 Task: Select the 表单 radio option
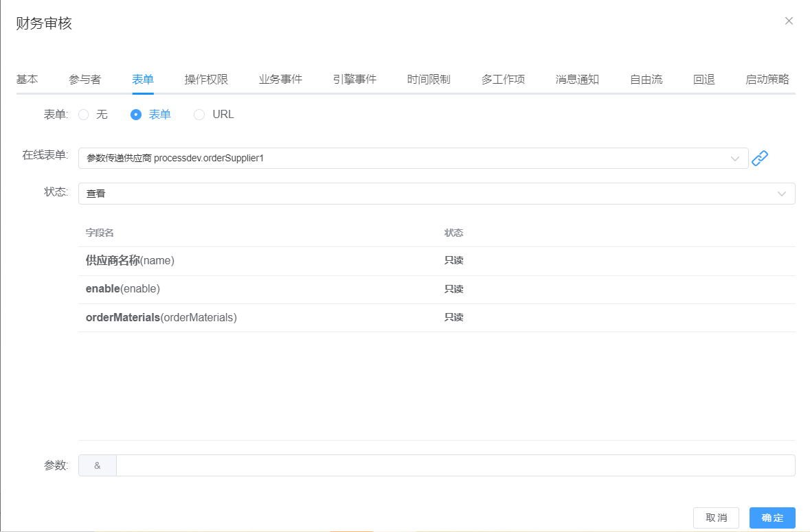click(x=136, y=114)
